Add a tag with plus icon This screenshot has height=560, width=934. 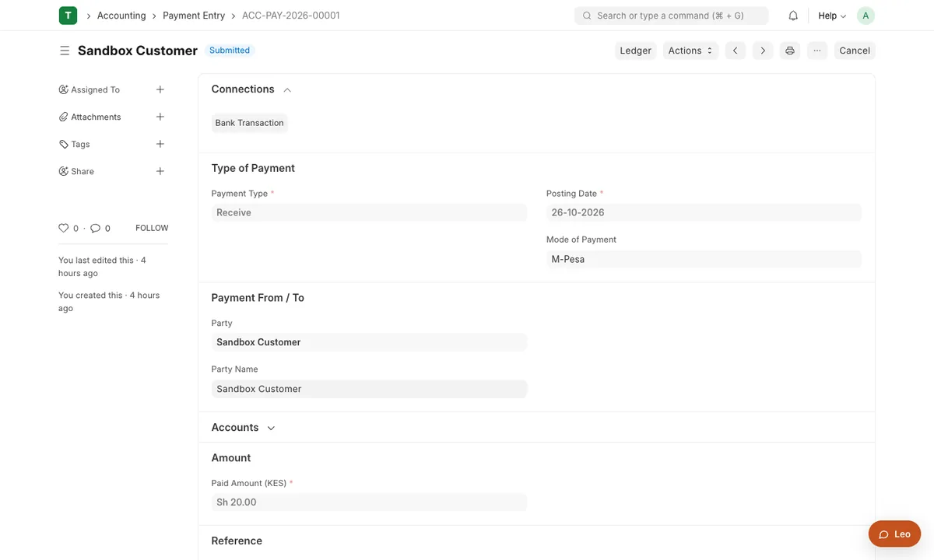click(x=160, y=144)
